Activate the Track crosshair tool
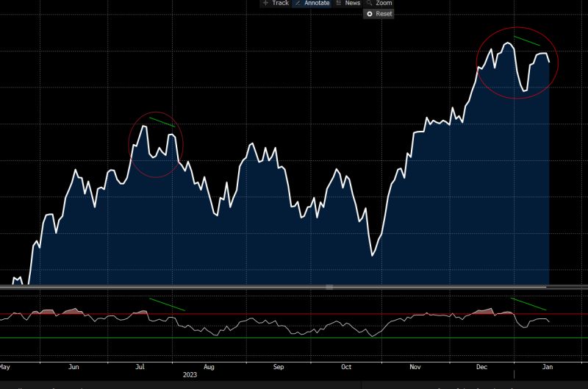 (275, 3)
